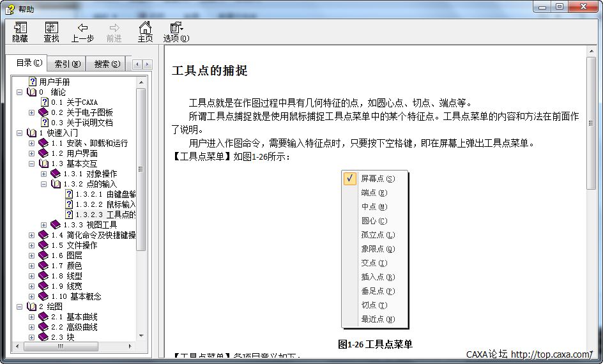Select topic 1.3.2.3 工具点的
603x364 pixels.
click(x=105, y=215)
